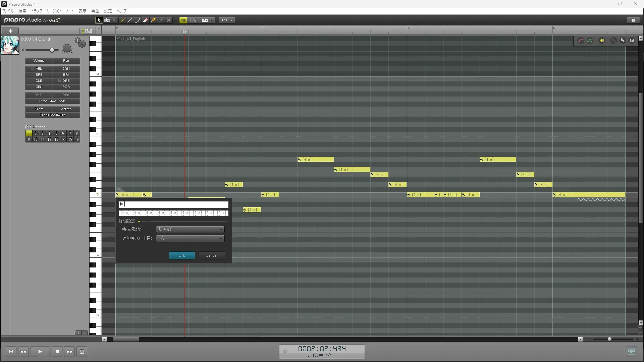Open the 余った歌詞 dropdown
Image resolution: width=644 pixels, height=362 pixels.
pyautogui.click(x=190, y=229)
